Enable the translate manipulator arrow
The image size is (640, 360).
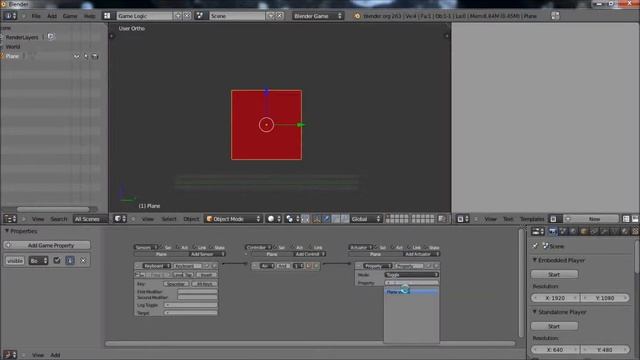click(x=326, y=219)
